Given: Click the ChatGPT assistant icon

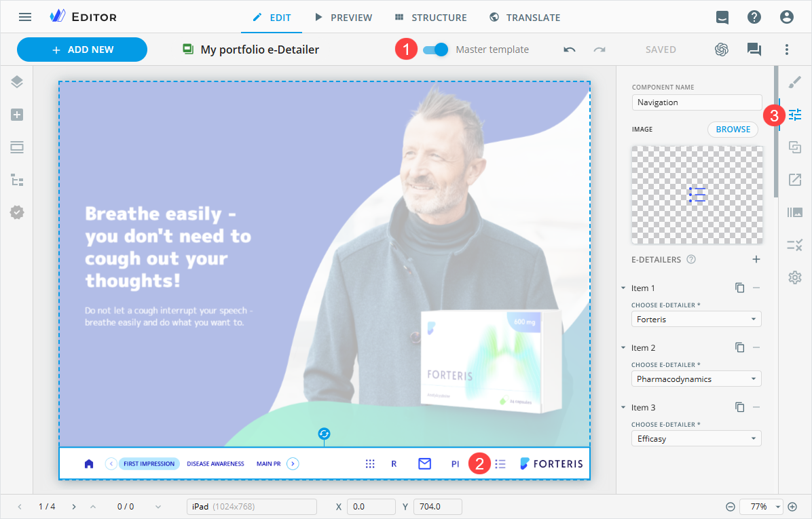Looking at the screenshot, I should [722, 50].
